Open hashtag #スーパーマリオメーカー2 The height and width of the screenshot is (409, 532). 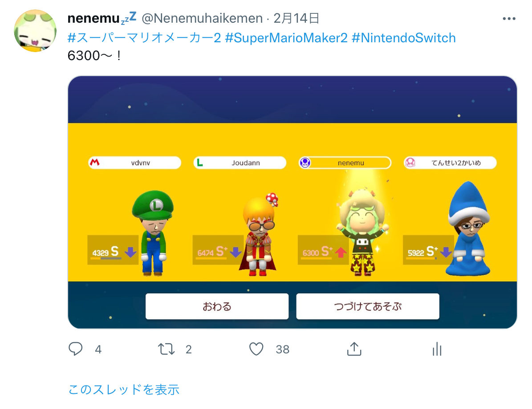point(144,38)
